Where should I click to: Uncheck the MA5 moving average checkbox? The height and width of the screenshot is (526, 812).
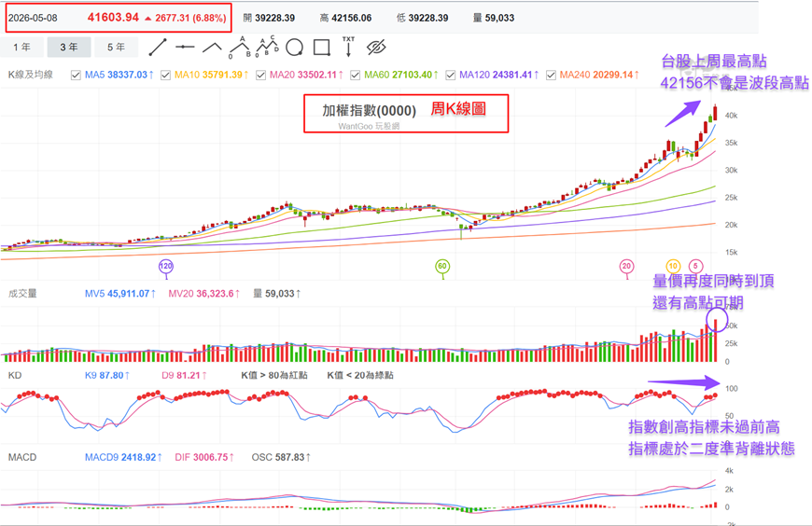[x=76, y=75]
